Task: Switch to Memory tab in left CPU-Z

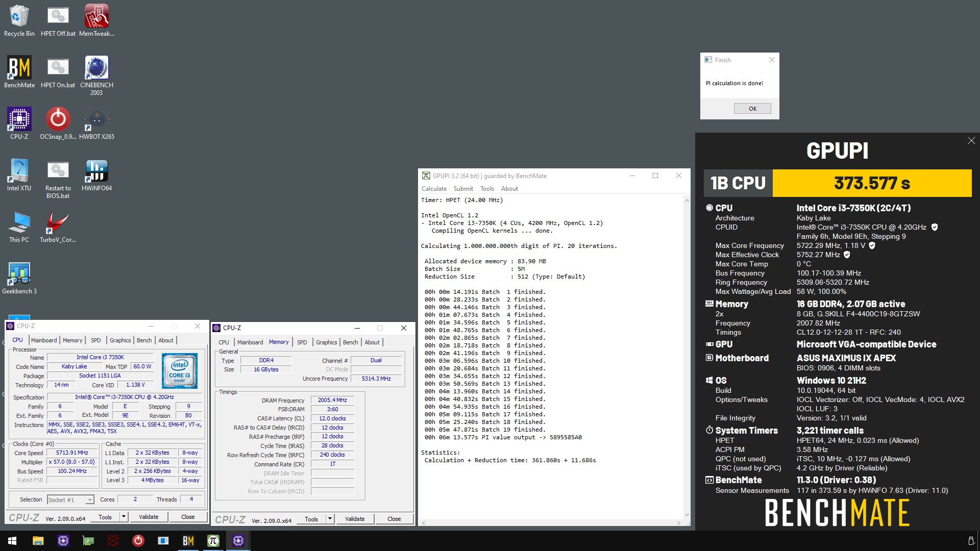Action: 72,340
